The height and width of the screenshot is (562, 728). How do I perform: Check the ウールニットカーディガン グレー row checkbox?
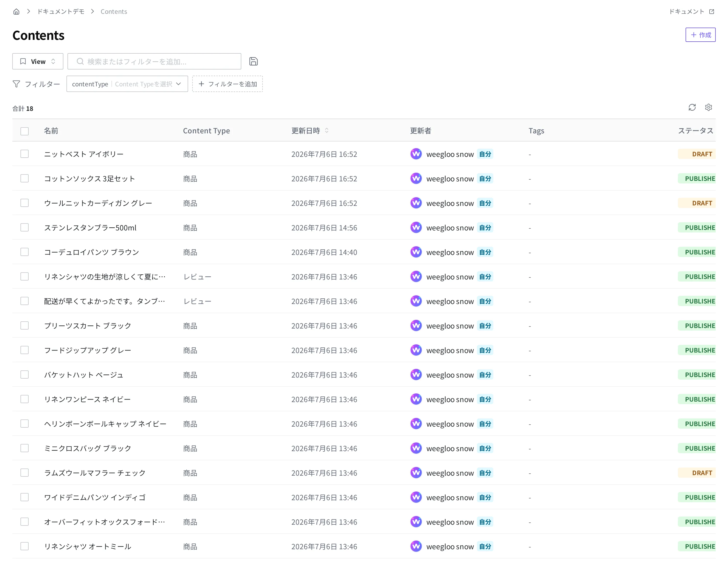coord(24,203)
